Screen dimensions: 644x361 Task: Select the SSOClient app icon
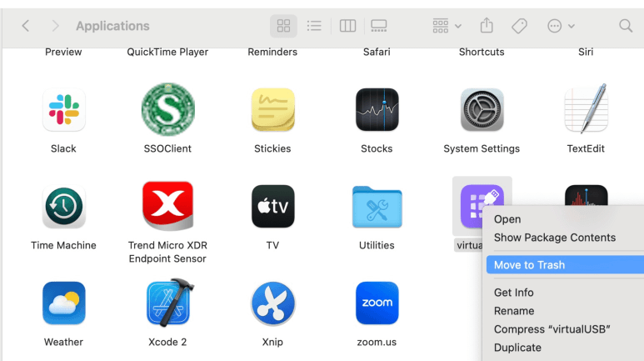pos(168,109)
